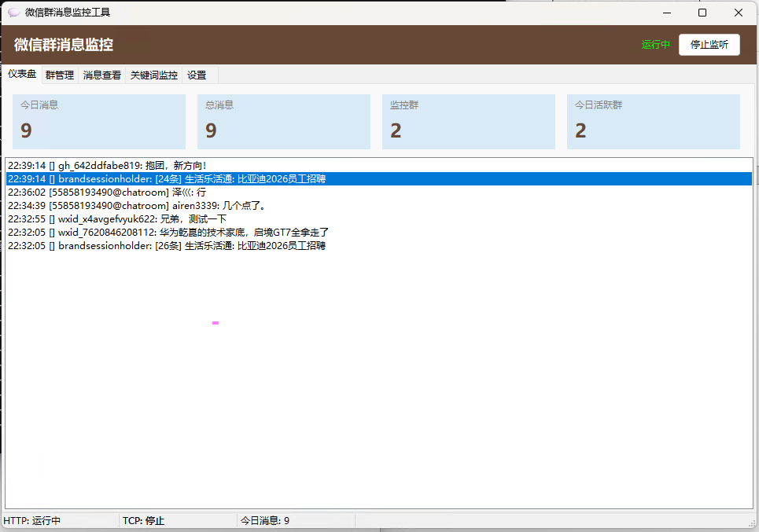759x532 pixels.
Task: Click the TCP: 停止 status bar item
Action: click(x=143, y=521)
